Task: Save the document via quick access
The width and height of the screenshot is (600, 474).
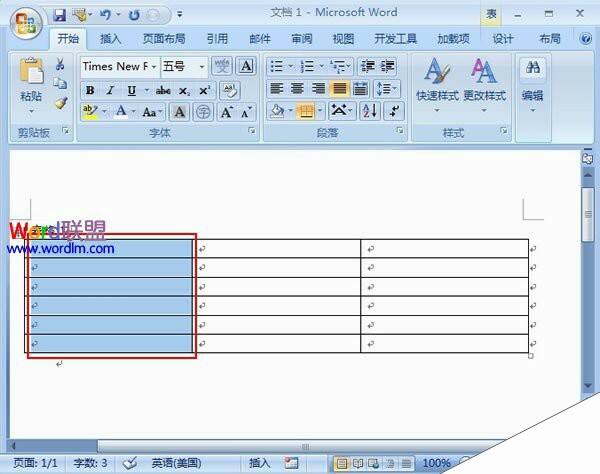Action: click(60, 15)
